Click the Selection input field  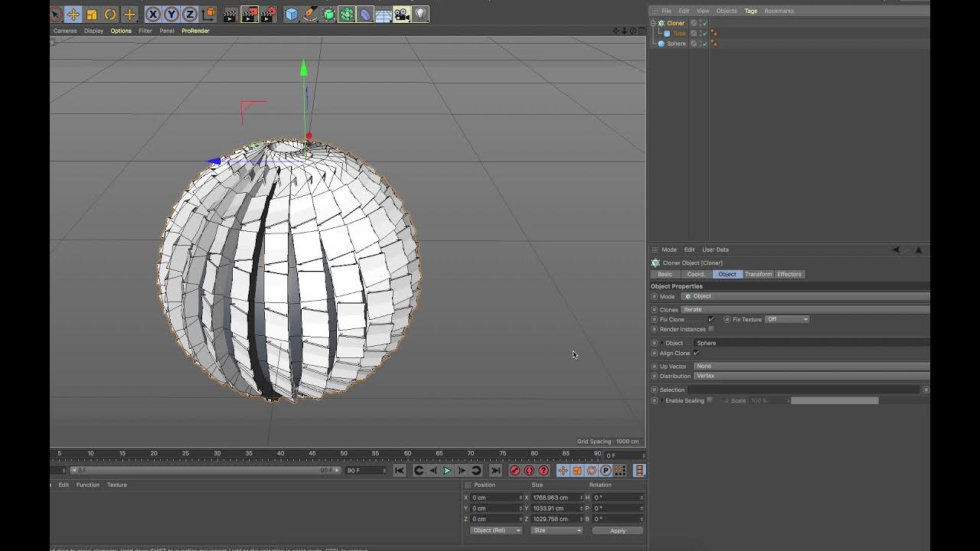(x=804, y=390)
